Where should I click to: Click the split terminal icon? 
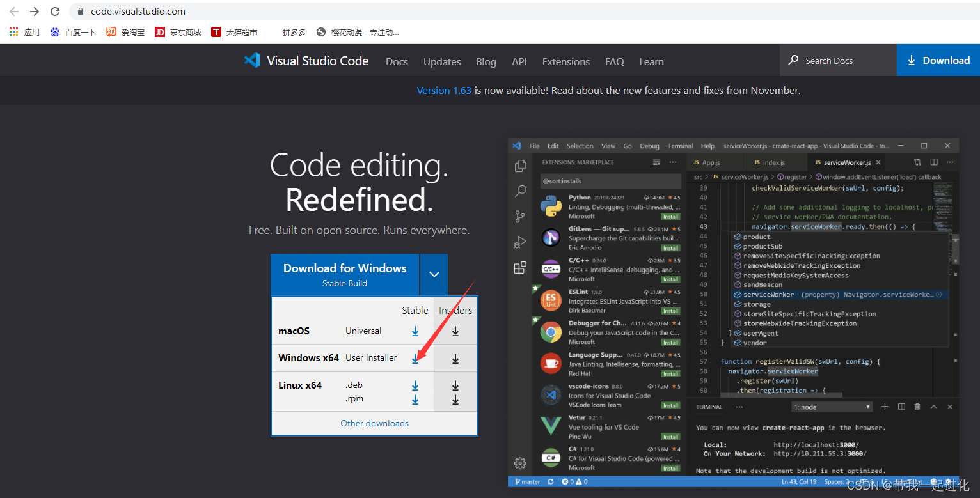[x=901, y=407]
